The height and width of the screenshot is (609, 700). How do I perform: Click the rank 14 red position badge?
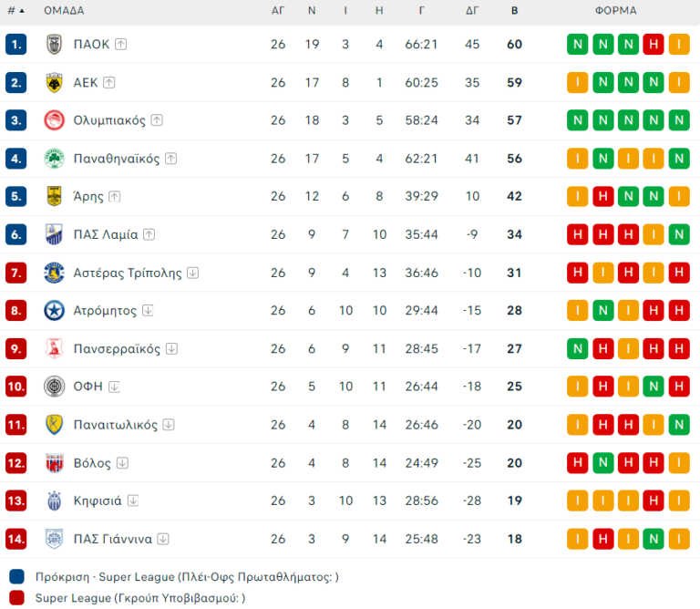(15, 539)
